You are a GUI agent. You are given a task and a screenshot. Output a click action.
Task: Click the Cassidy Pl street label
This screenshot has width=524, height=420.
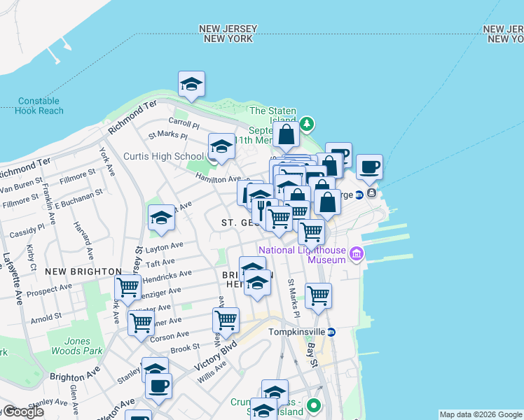click(27, 231)
